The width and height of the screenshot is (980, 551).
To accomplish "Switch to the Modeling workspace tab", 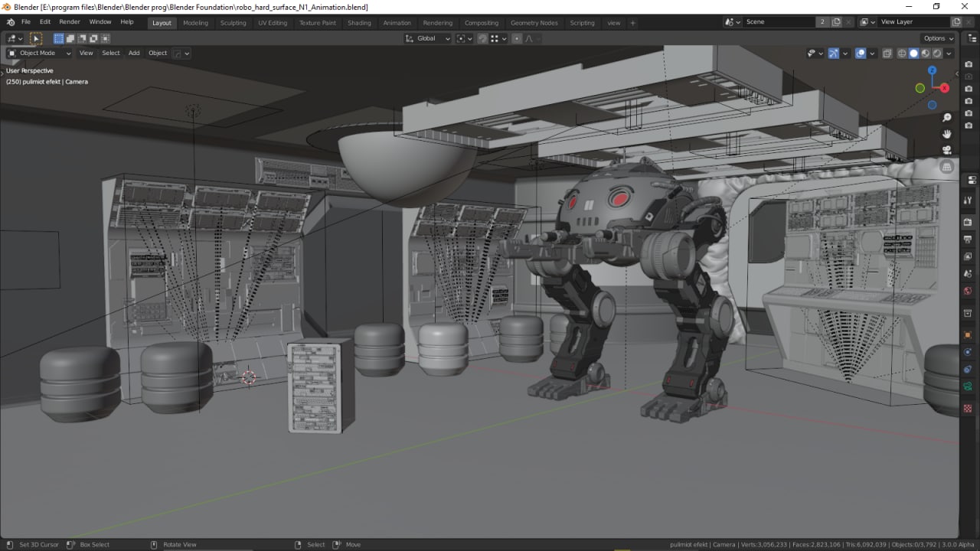I will pos(195,23).
